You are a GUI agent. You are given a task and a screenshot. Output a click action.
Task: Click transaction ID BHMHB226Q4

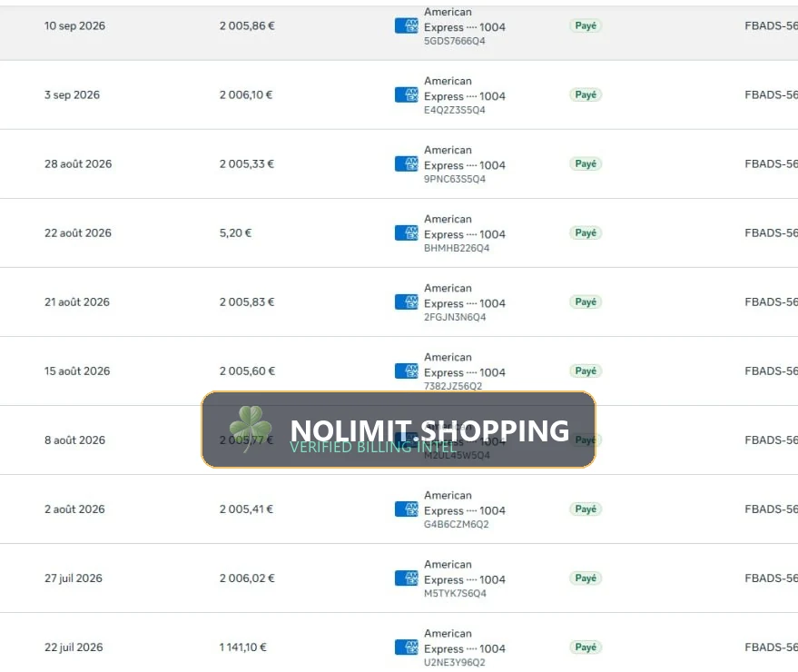pos(457,249)
